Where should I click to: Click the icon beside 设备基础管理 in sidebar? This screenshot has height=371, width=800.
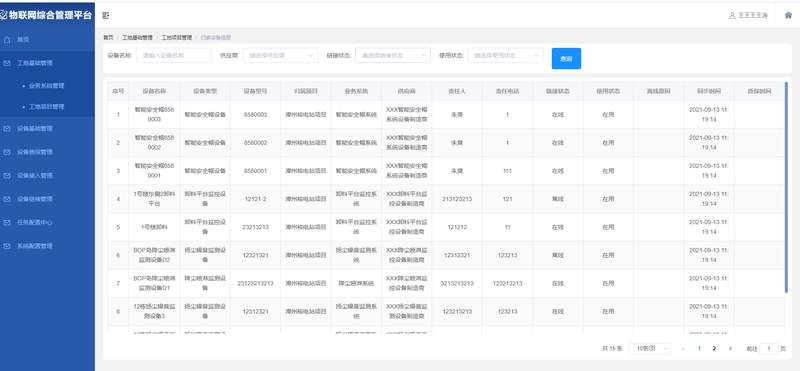tap(7, 129)
